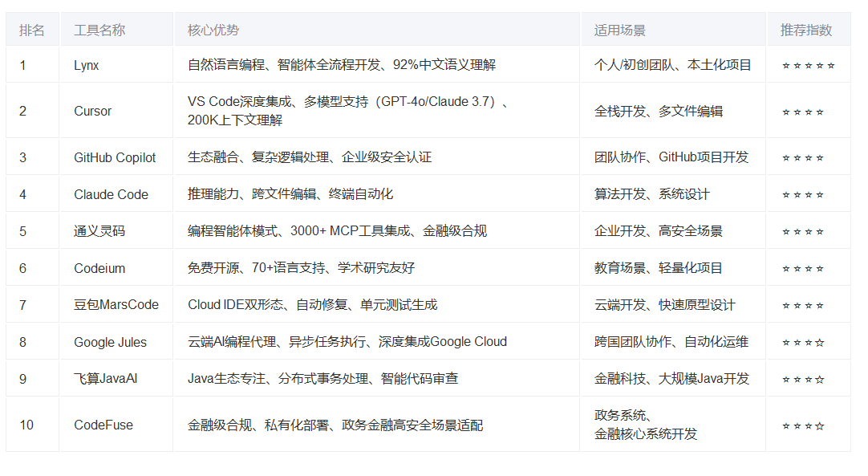Viewport: 868px width, 476px height.
Task: Click the Lynx five-star rating
Action: click(x=808, y=66)
